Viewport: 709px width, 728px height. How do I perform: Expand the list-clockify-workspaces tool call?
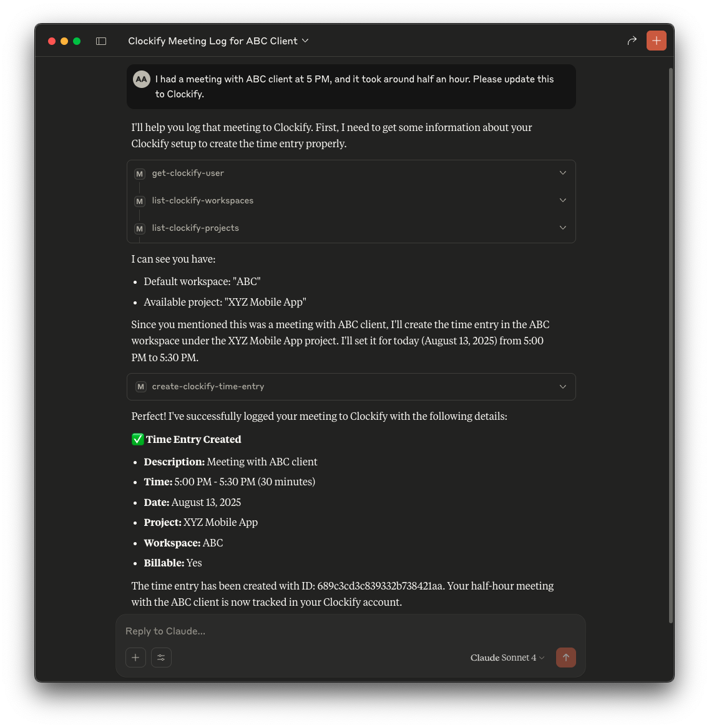click(562, 200)
